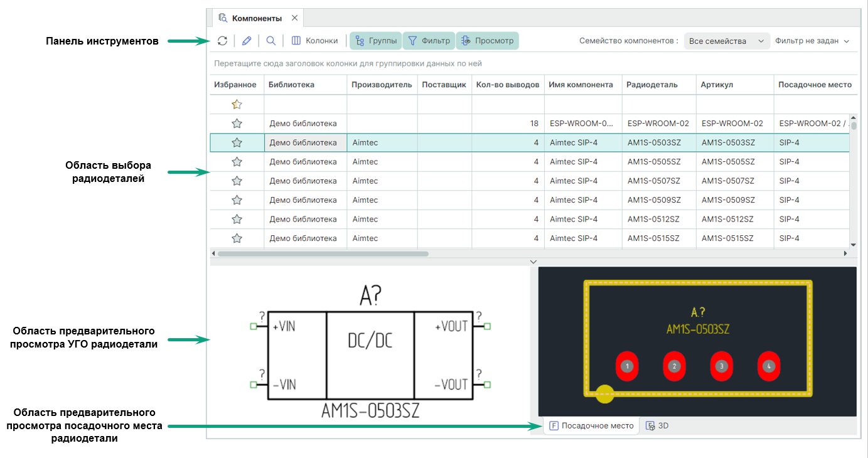Toggle the Группы grouping panel
Viewport: 868px width, 458px height.
(376, 41)
